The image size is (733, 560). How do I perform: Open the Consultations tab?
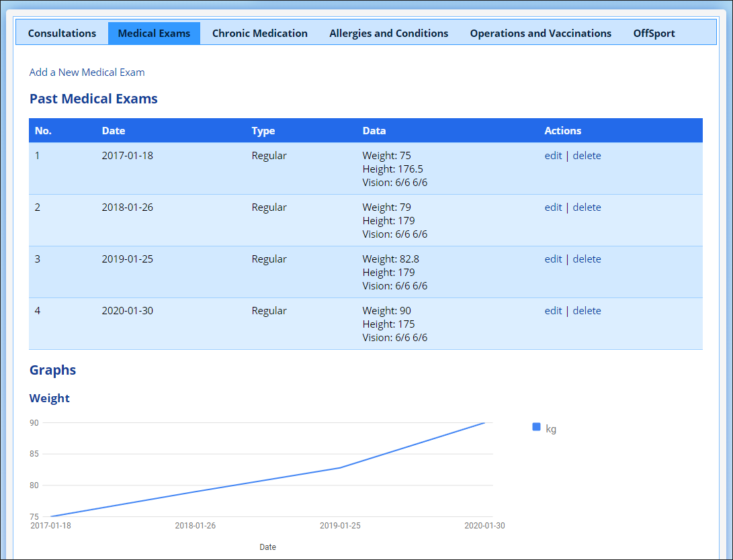pyautogui.click(x=62, y=34)
